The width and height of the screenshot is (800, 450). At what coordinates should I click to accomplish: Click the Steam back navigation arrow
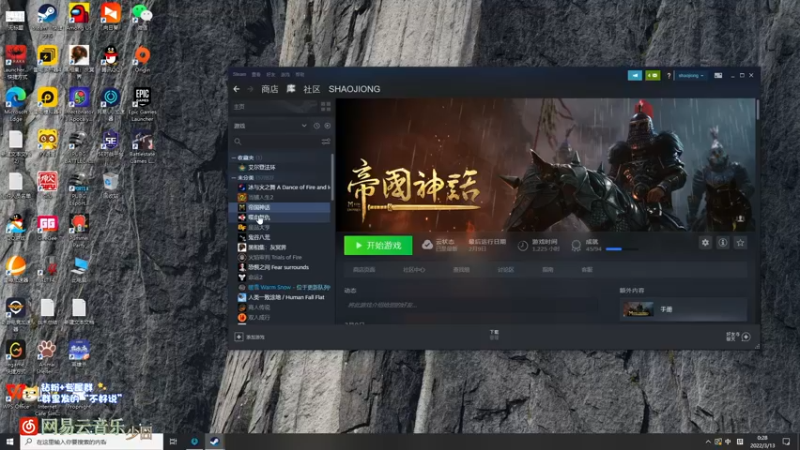236,89
